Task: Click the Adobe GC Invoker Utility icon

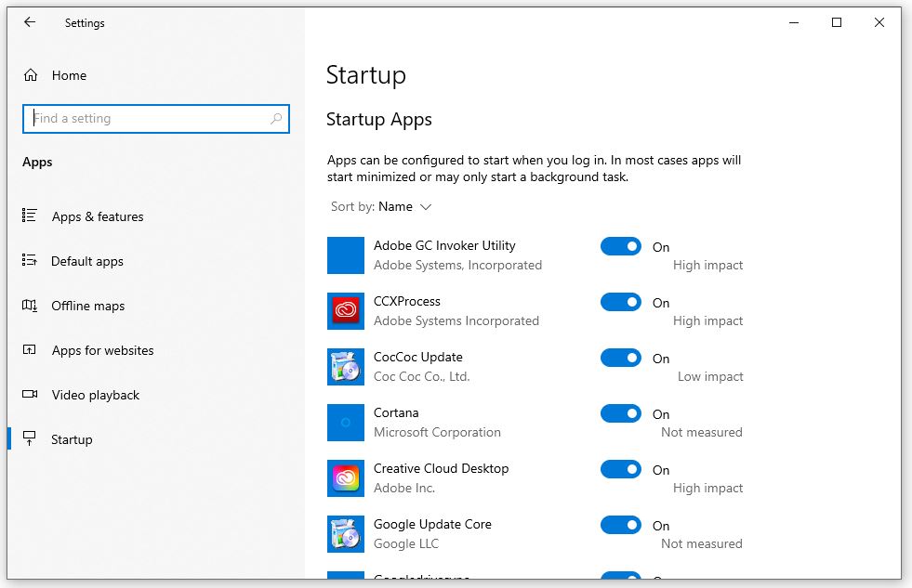Action: pyautogui.click(x=346, y=255)
